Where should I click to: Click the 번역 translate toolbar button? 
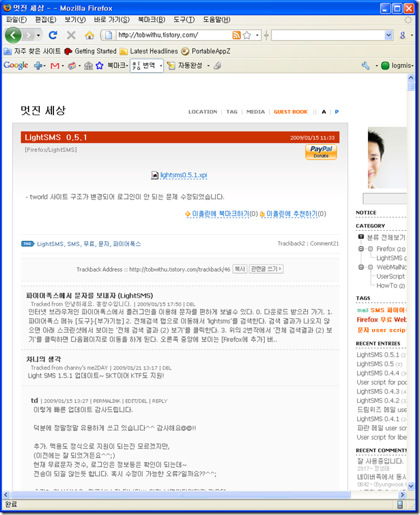point(144,65)
